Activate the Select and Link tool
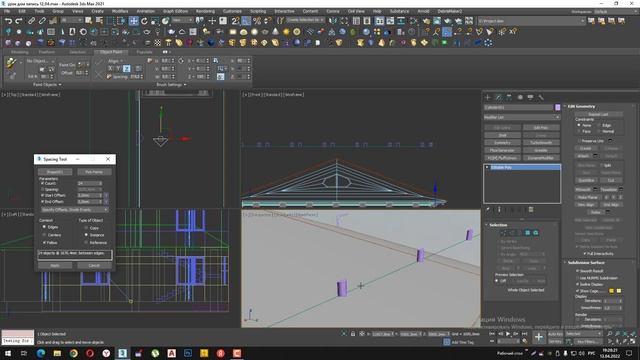The width and height of the screenshot is (640, 360). coord(31,21)
